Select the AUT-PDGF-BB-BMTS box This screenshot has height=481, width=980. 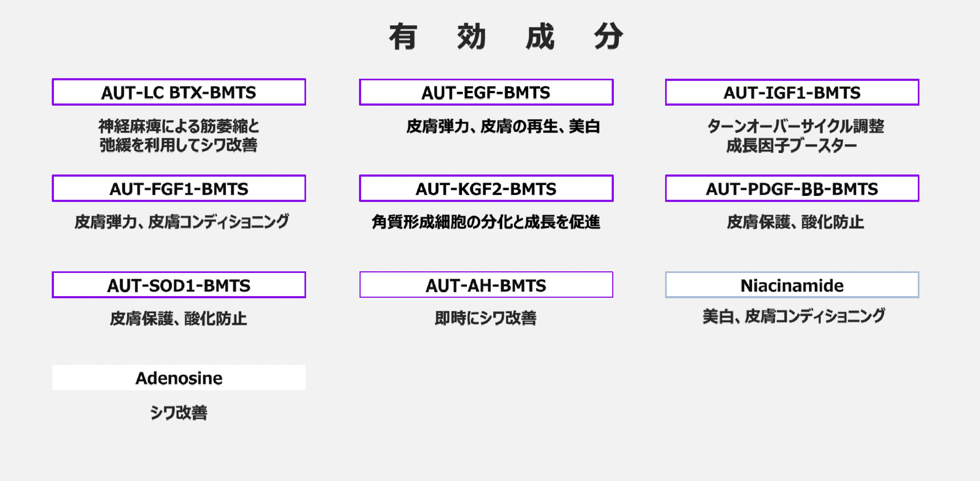coord(792,189)
